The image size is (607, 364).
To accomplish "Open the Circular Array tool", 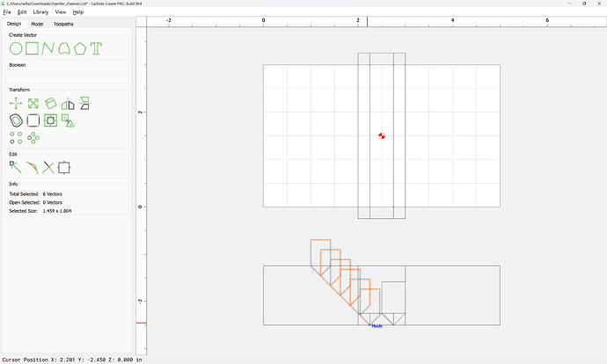I will 33,137.
